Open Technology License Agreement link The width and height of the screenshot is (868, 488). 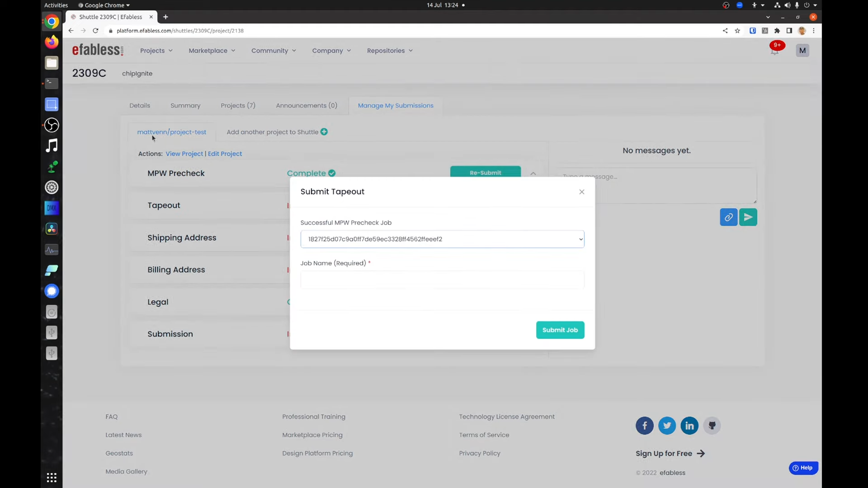point(507,417)
